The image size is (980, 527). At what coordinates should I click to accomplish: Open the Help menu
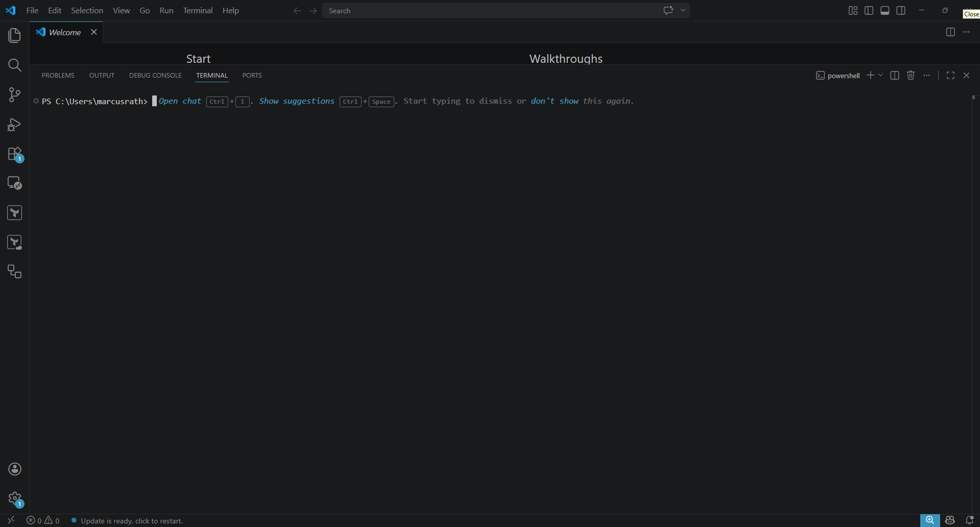click(230, 10)
